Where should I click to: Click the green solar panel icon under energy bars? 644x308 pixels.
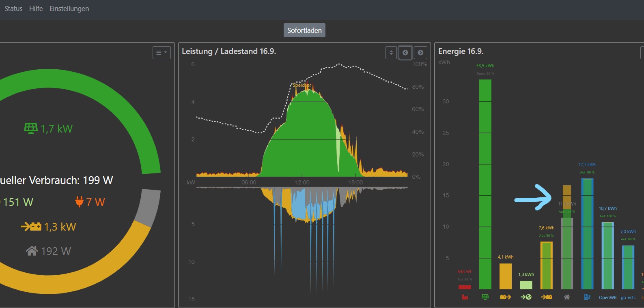pyautogui.click(x=485, y=297)
